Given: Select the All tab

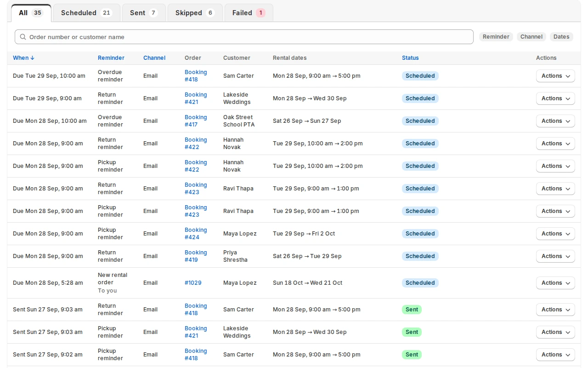Looking at the screenshot, I should tap(31, 13).
